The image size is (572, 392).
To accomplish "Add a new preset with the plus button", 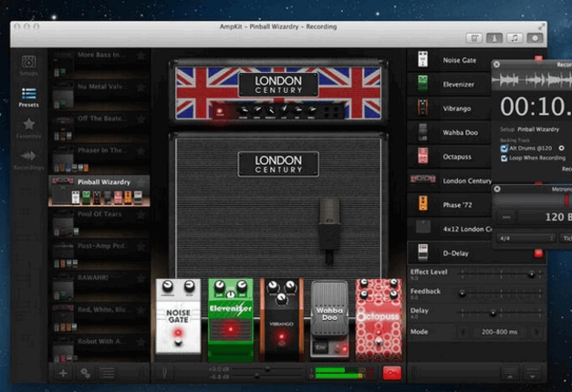I will pos(63,373).
